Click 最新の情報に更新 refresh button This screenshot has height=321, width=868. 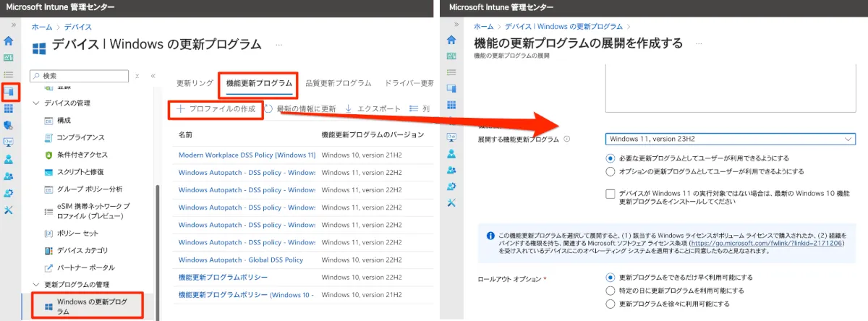300,108
